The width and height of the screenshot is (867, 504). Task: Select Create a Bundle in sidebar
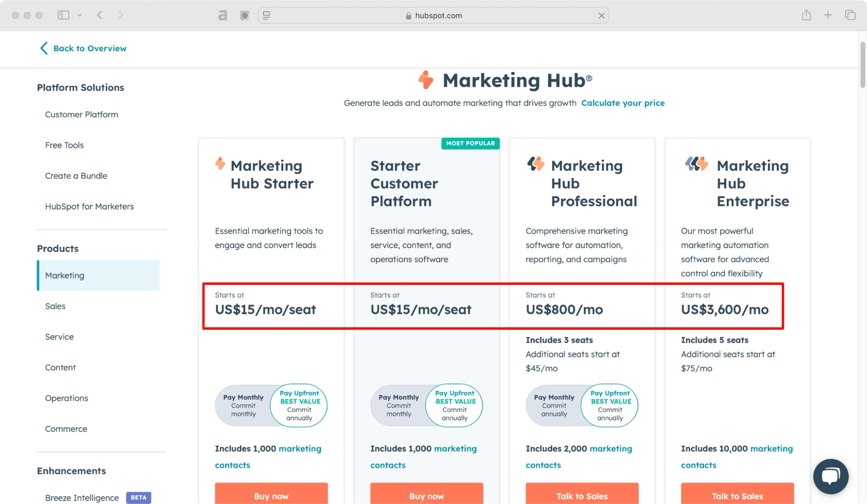click(76, 176)
